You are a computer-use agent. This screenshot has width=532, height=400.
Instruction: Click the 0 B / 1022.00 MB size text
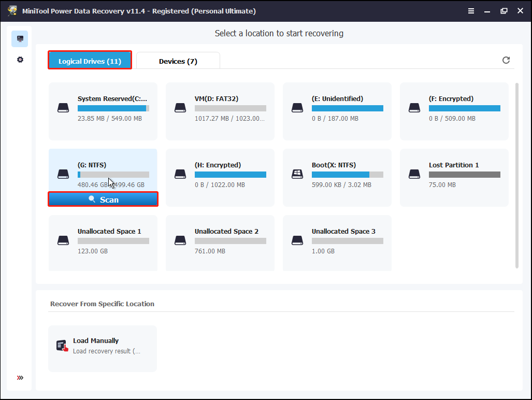(x=220, y=185)
